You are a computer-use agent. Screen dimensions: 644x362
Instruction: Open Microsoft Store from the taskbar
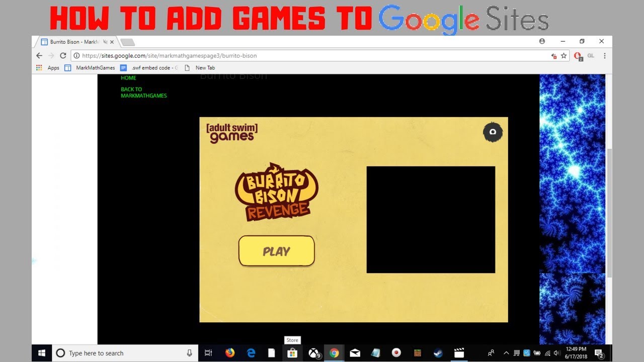pyautogui.click(x=292, y=353)
